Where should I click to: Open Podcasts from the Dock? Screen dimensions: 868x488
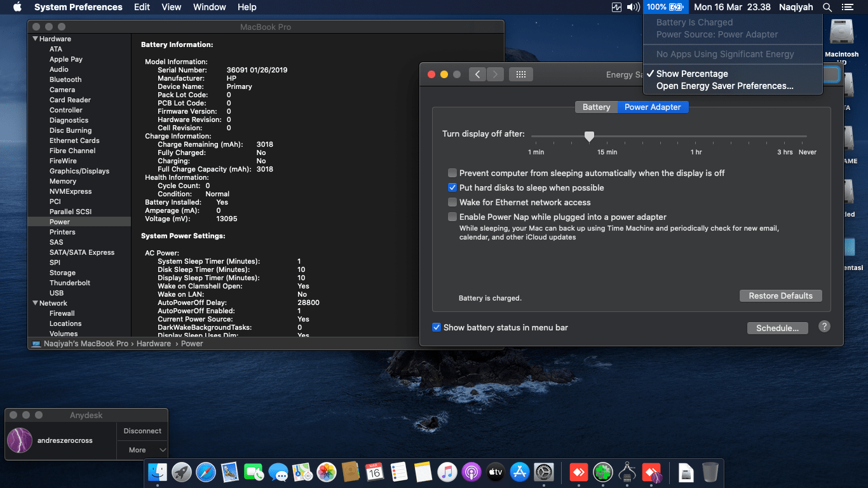tap(471, 472)
